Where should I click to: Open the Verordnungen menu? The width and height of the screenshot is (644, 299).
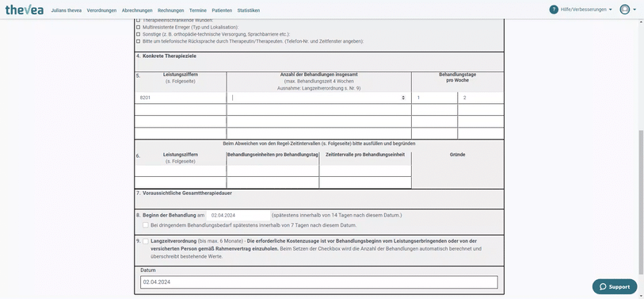click(101, 10)
